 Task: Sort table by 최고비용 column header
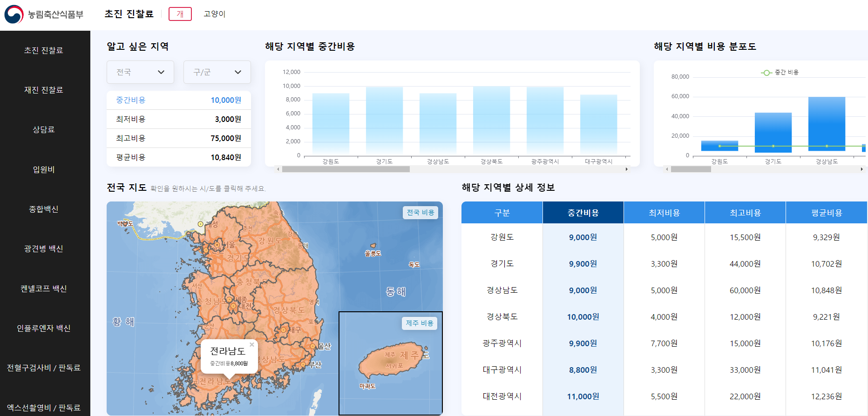745,213
